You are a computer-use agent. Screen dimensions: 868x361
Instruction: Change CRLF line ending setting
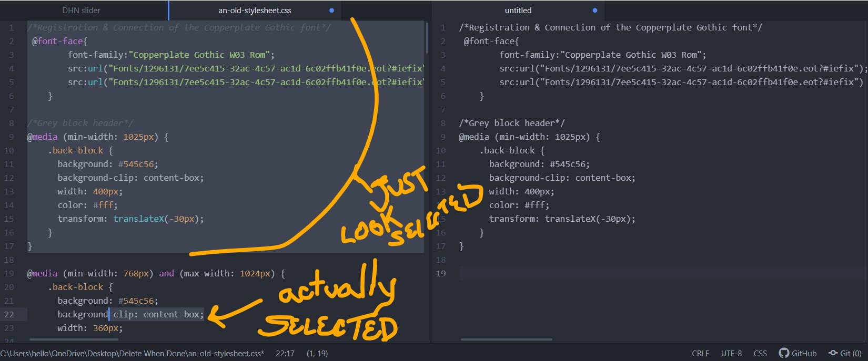point(700,354)
